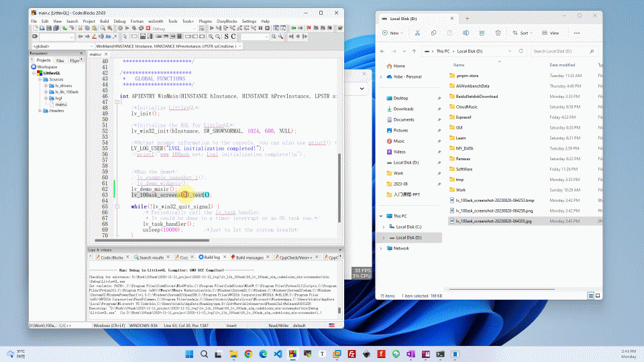The width and height of the screenshot is (644, 362).
Task: Click the Share icon in File Explorer
Action: (482, 33)
